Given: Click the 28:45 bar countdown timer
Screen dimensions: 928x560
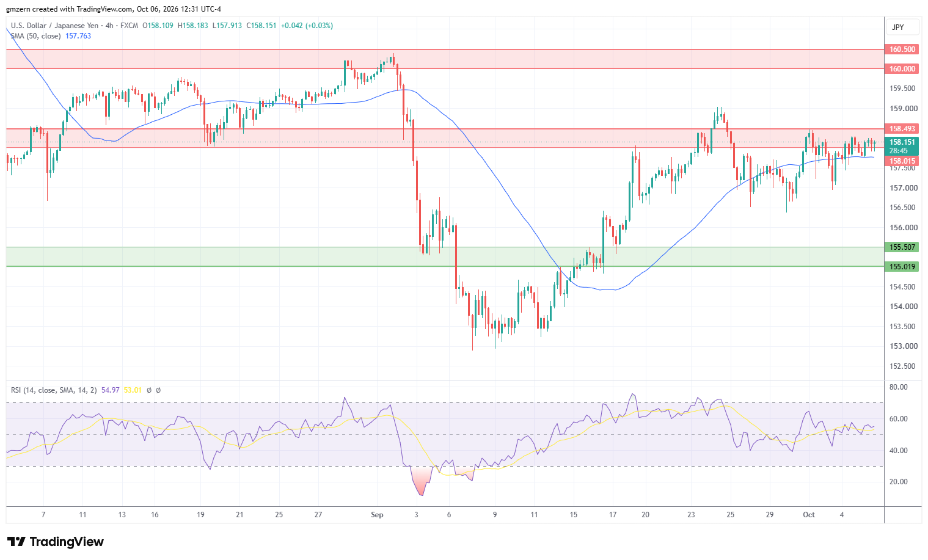Looking at the screenshot, I should 898,151.
